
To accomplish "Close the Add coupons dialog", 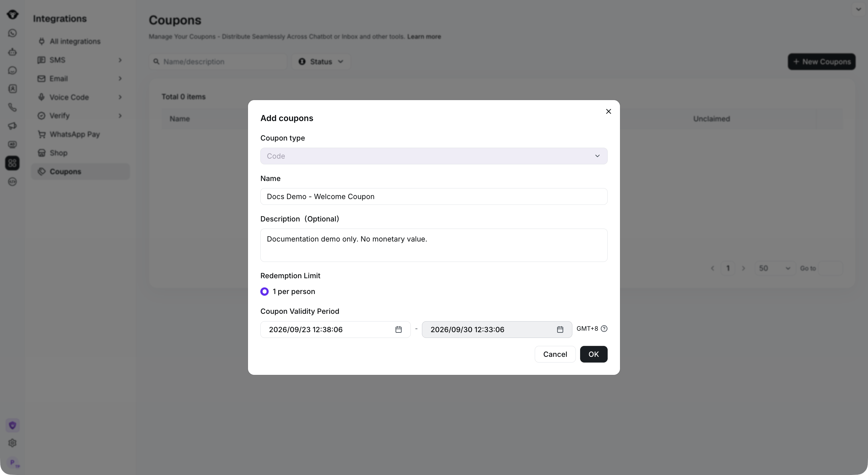I will 608,111.
